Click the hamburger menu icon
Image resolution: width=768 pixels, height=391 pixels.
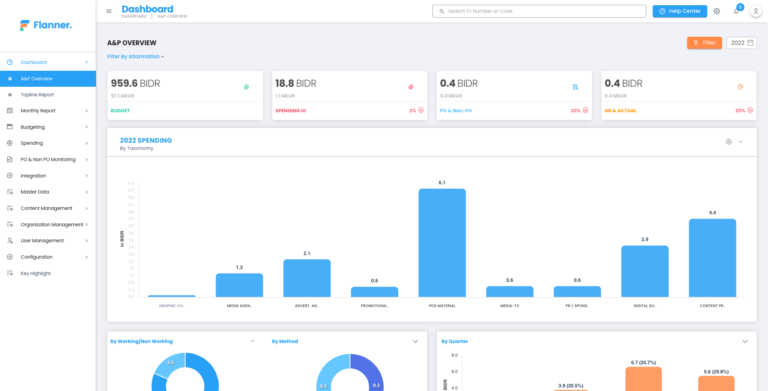[109, 11]
